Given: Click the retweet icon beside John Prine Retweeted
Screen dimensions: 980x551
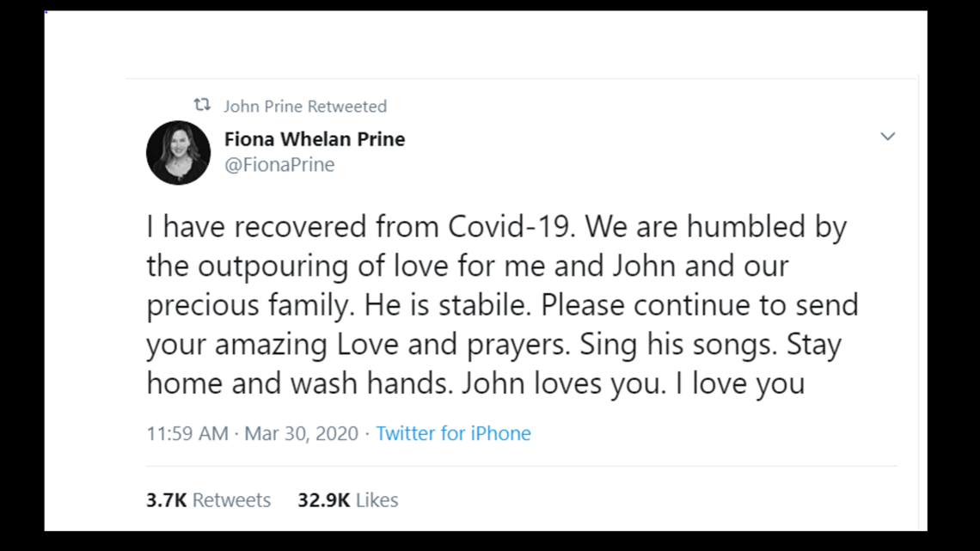Looking at the screenshot, I should (x=202, y=106).
